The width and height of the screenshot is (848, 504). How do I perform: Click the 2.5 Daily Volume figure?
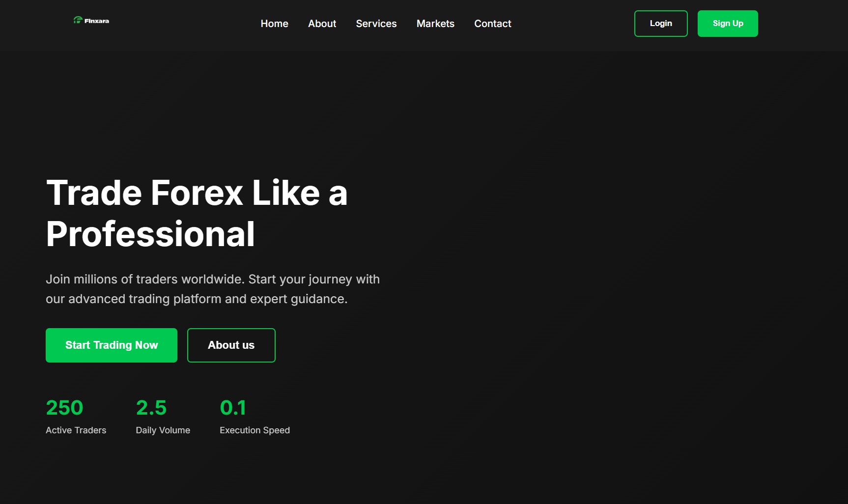[x=151, y=407]
